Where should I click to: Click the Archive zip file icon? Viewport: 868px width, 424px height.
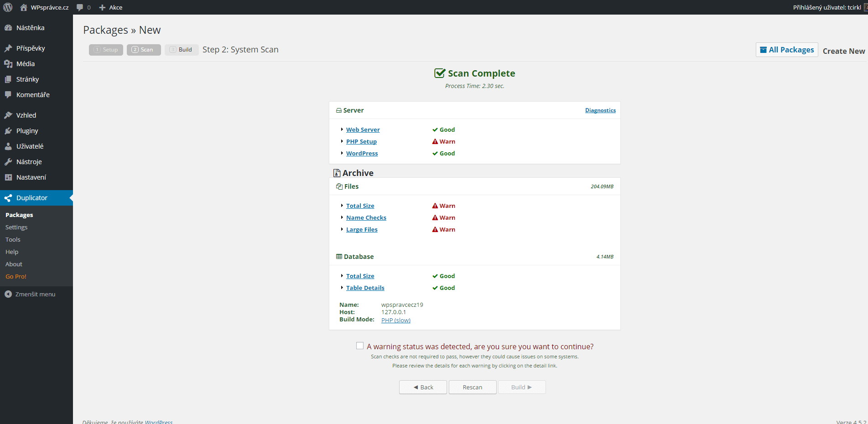click(x=337, y=173)
